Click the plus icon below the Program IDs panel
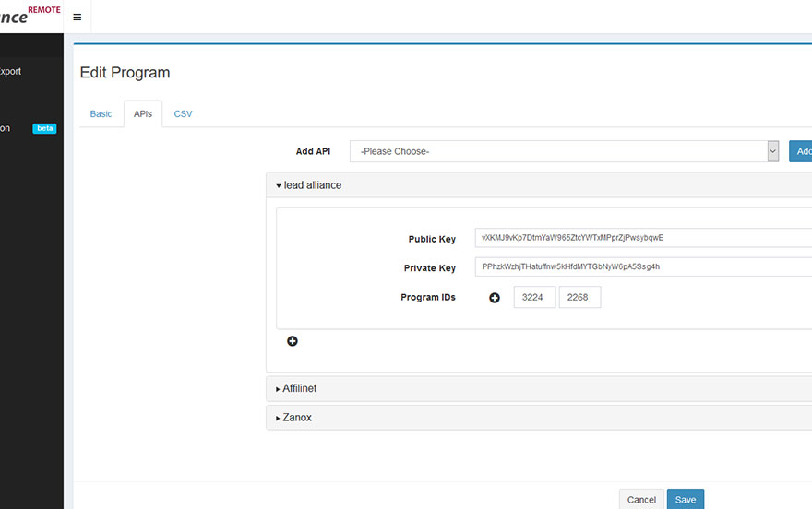This screenshot has width=812, height=509. pyautogui.click(x=293, y=341)
